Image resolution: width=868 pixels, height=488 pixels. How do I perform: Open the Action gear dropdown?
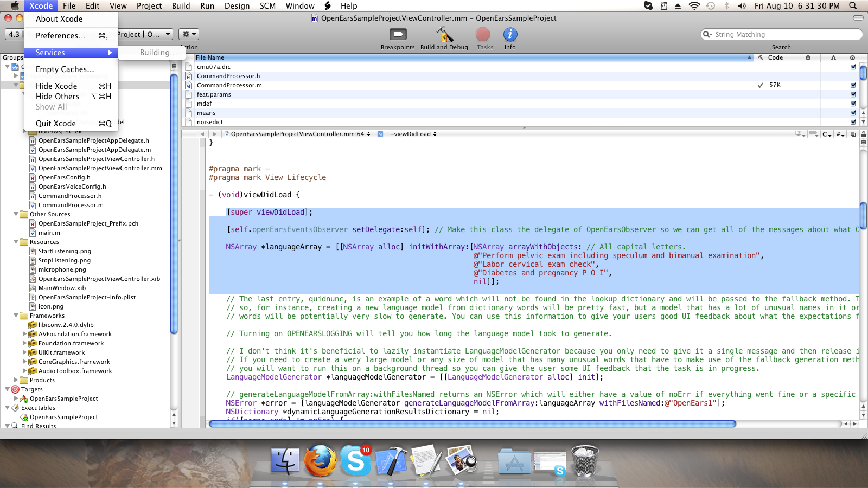tap(189, 34)
